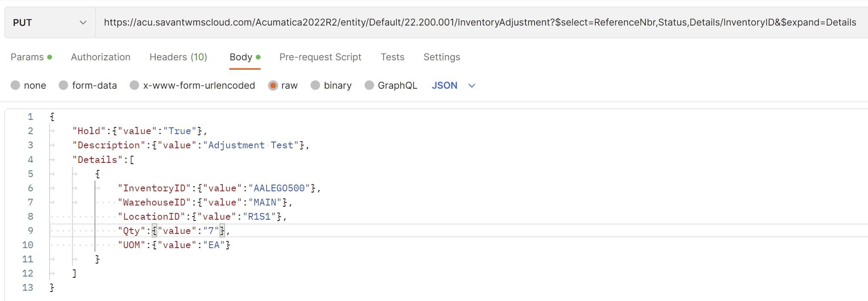Switch to the Params tab
868x301 pixels.
(31, 57)
